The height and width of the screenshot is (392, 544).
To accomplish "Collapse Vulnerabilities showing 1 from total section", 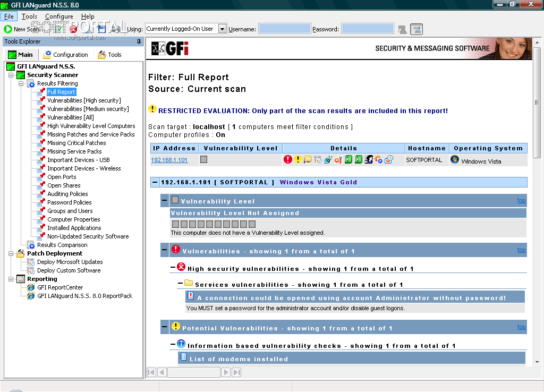I will pos(165,250).
